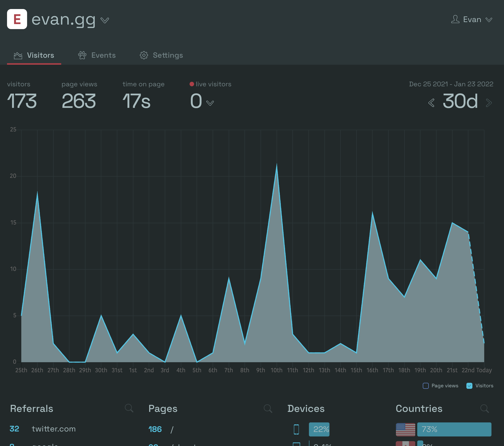Click the Pages heading

click(163, 409)
